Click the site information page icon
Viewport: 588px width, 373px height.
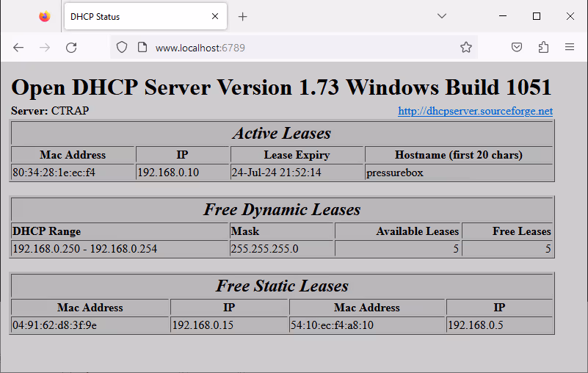pos(142,47)
